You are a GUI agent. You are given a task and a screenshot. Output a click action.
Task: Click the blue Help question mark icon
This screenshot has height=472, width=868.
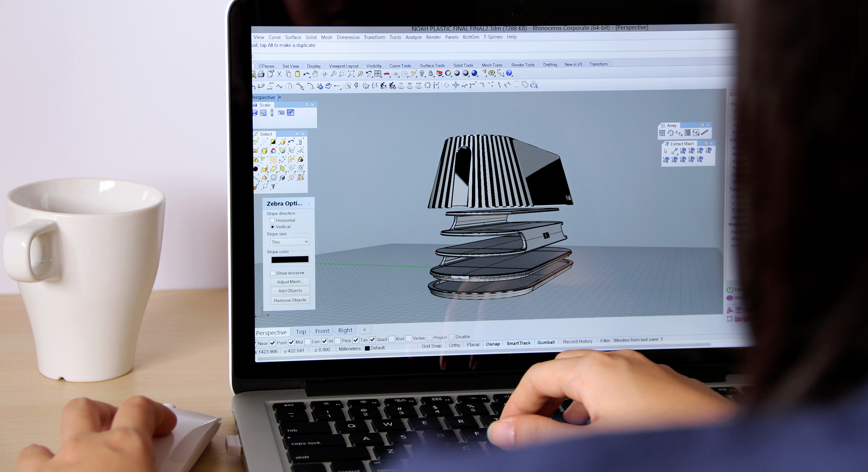pyautogui.click(x=509, y=73)
